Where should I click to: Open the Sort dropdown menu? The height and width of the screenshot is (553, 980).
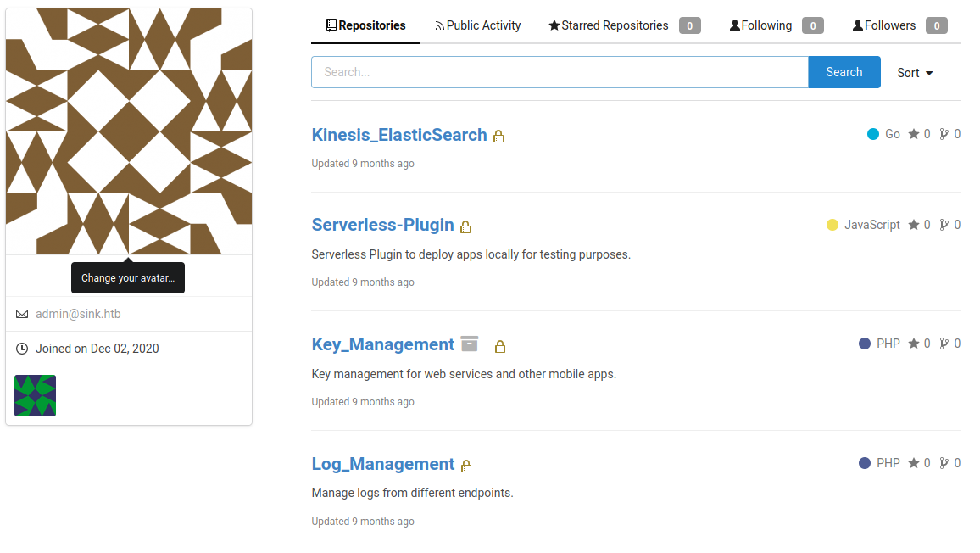coord(915,73)
